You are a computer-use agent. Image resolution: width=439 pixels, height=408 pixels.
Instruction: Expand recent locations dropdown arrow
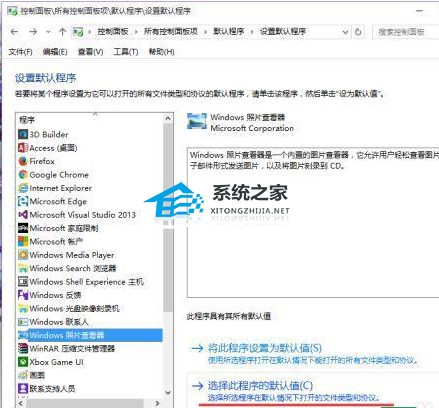(x=48, y=32)
